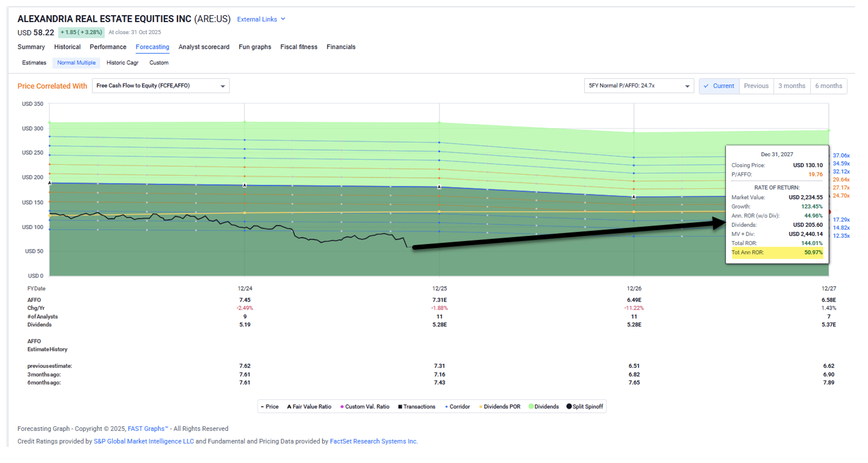Switch to 3 months estimates view
Screen dimensions: 868x463
(x=791, y=86)
